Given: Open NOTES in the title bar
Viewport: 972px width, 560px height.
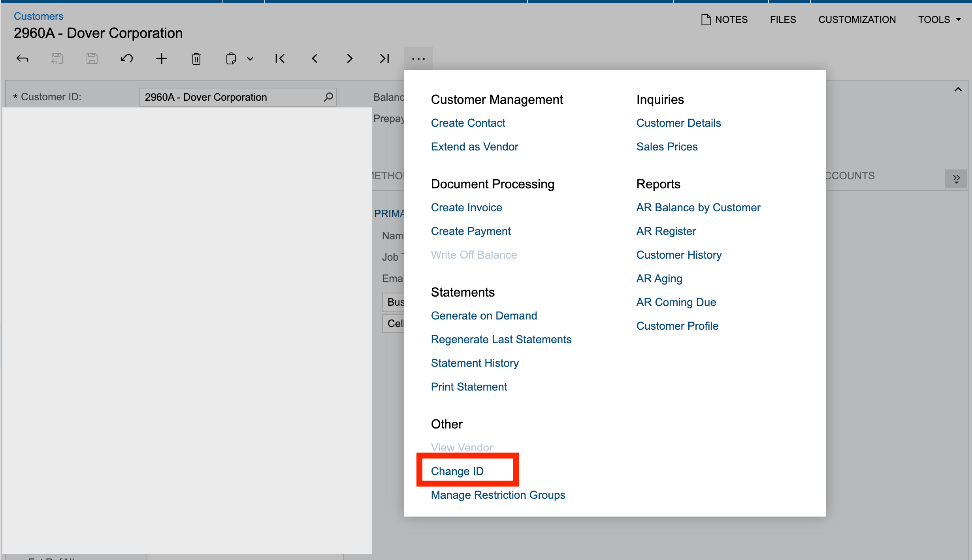Looking at the screenshot, I should point(725,19).
